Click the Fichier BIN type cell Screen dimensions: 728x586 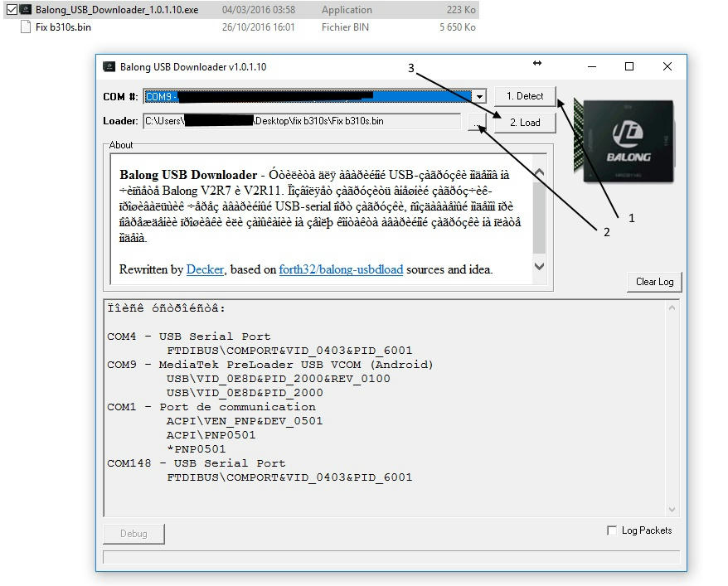click(x=345, y=27)
